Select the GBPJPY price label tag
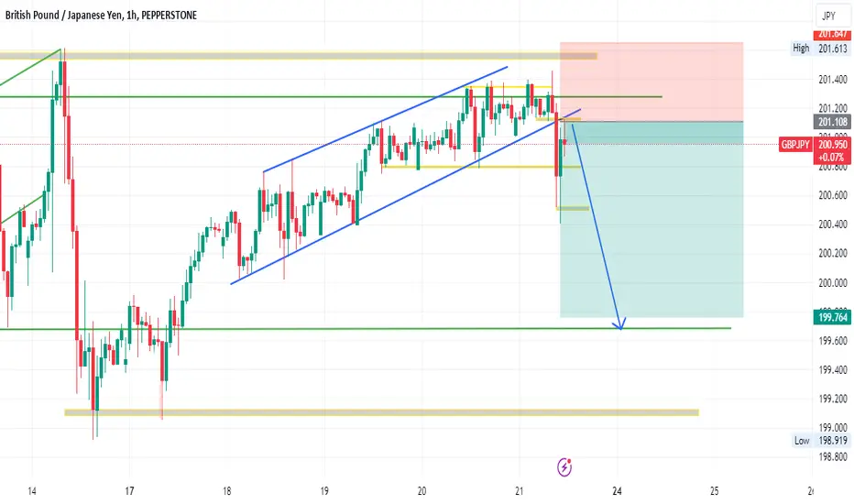Viewport: 854px width, 504px height. [795, 145]
